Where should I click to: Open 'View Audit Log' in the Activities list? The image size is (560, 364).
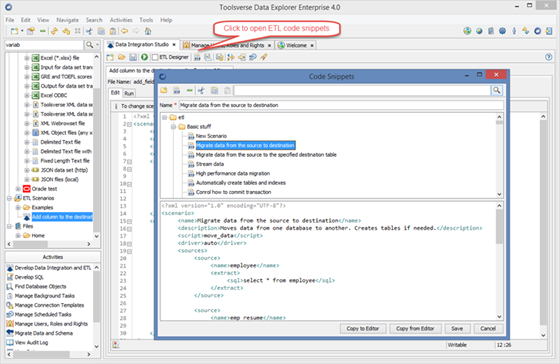coord(31,343)
